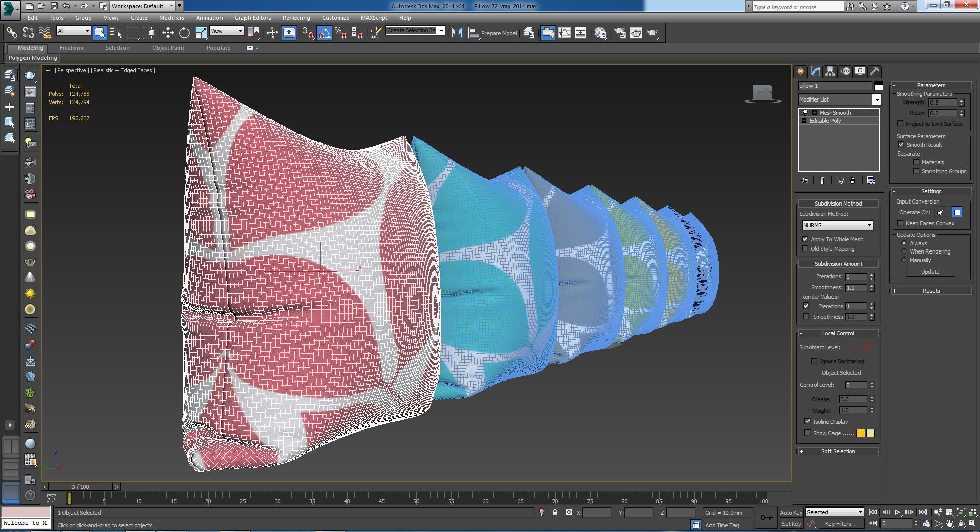Screen dimensions: 980x532
Task: Enable Separate by Materials checkbox
Action: pos(916,162)
